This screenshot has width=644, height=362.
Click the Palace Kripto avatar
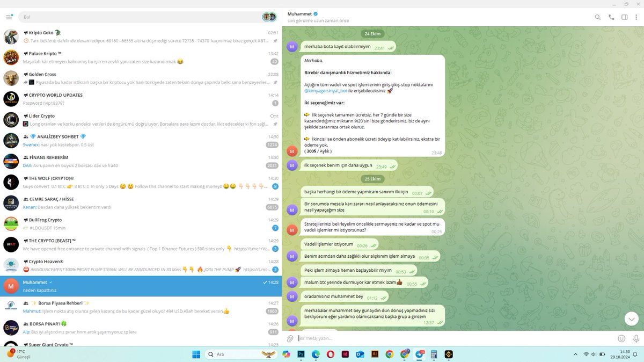click(x=11, y=57)
